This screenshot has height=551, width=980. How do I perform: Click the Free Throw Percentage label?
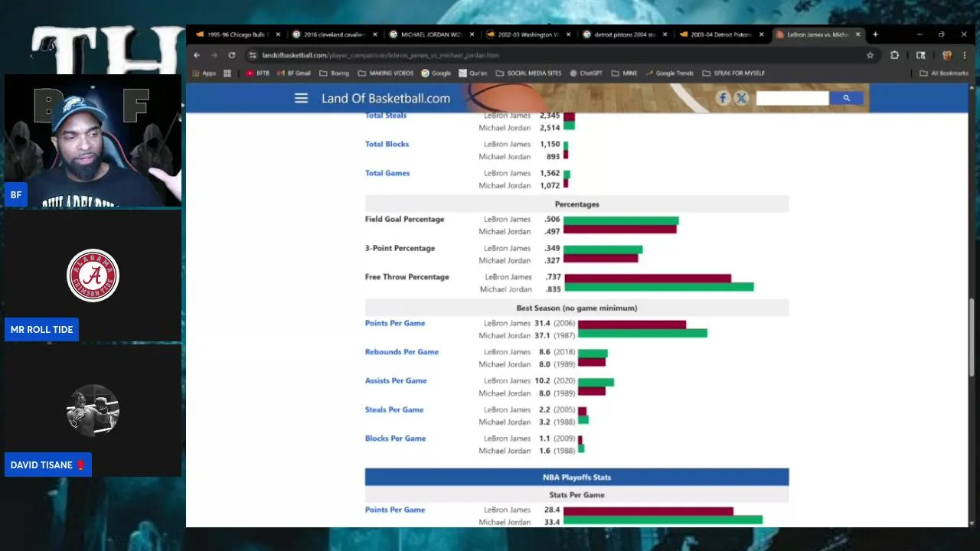tap(407, 277)
